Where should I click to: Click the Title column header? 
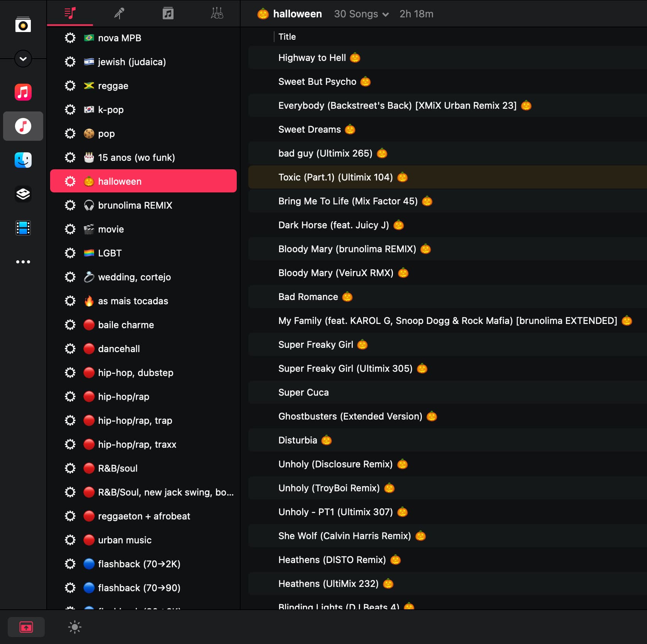tap(287, 37)
